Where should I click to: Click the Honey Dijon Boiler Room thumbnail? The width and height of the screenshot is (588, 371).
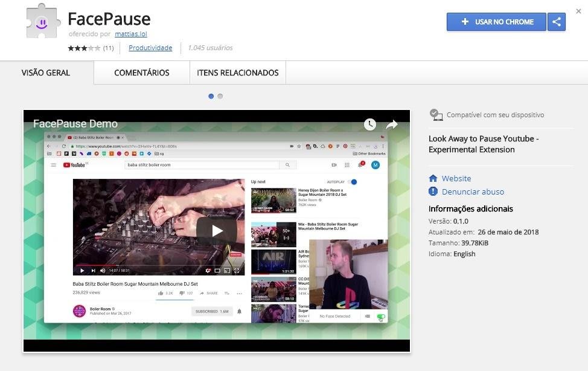pyautogui.click(x=273, y=200)
